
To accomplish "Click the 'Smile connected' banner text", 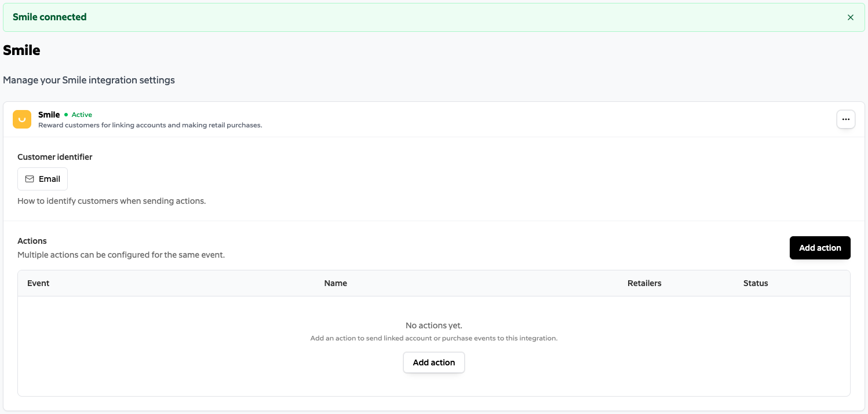I will [50, 17].
